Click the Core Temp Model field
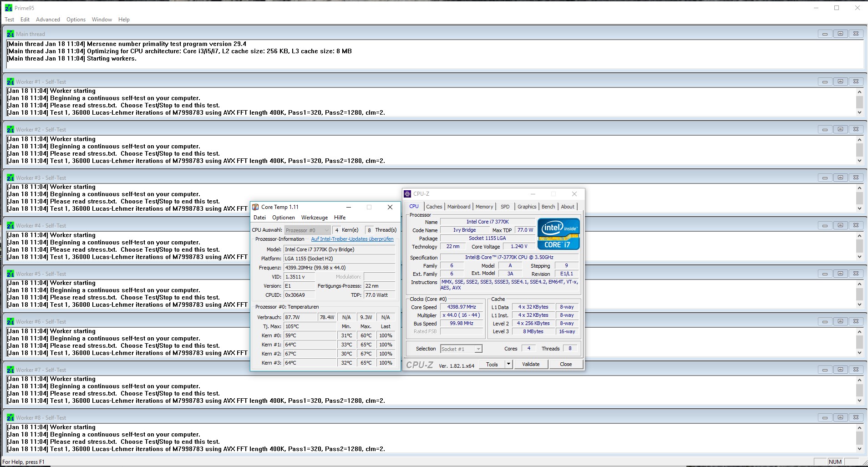This screenshot has height=467, width=868. tap(340, 249)
